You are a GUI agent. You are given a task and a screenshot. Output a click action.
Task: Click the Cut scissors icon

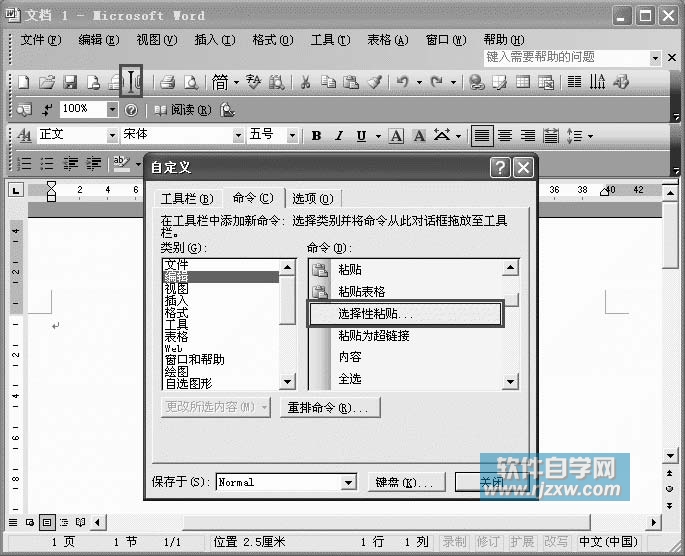click(305, 82)
